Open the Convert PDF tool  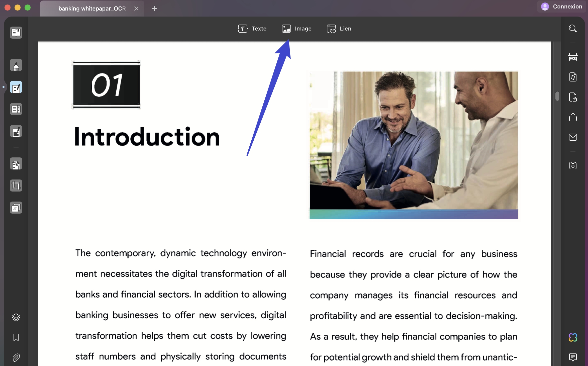pyautogui.click(x=573, y=77)
